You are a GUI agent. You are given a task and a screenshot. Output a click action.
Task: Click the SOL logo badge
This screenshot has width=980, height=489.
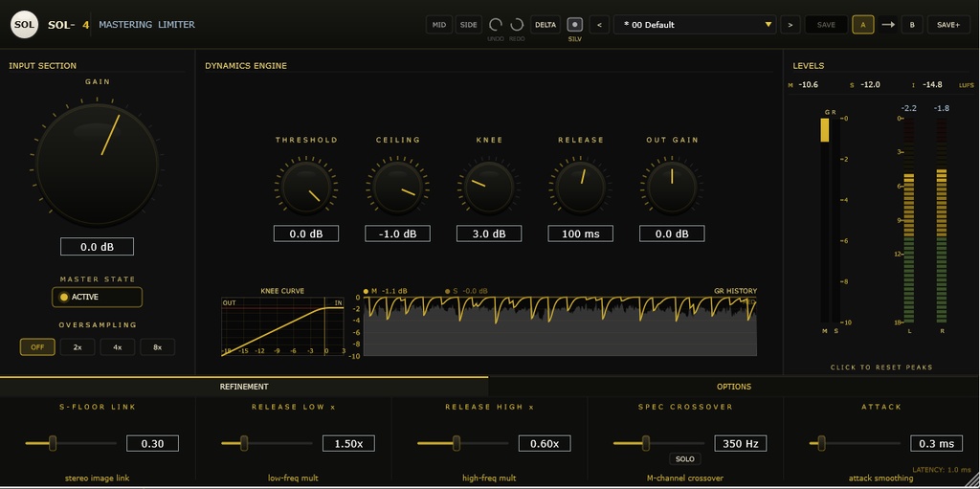coord(24,25)
